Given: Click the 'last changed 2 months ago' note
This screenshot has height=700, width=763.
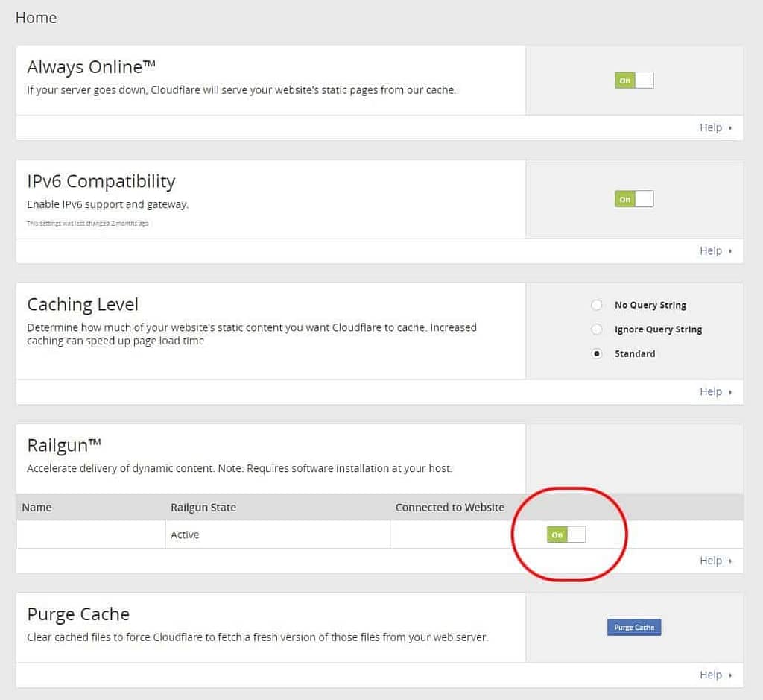Looking at the screenshot, I should click(x=88, y=224).
